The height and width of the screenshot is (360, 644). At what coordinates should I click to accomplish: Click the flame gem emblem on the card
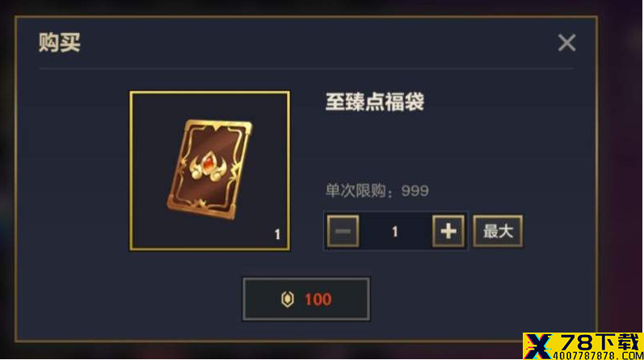point(208,165)
